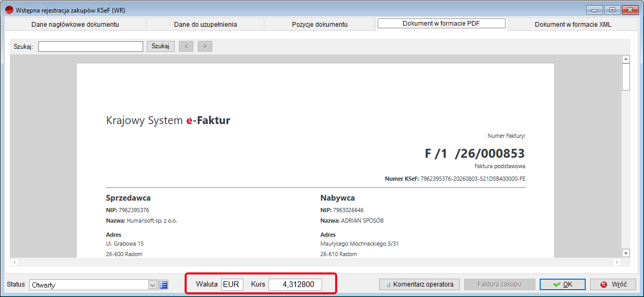Click the Kurs field showing 4,312800
644x297 pixels.
pyautogui.click(x=295, y=284)
